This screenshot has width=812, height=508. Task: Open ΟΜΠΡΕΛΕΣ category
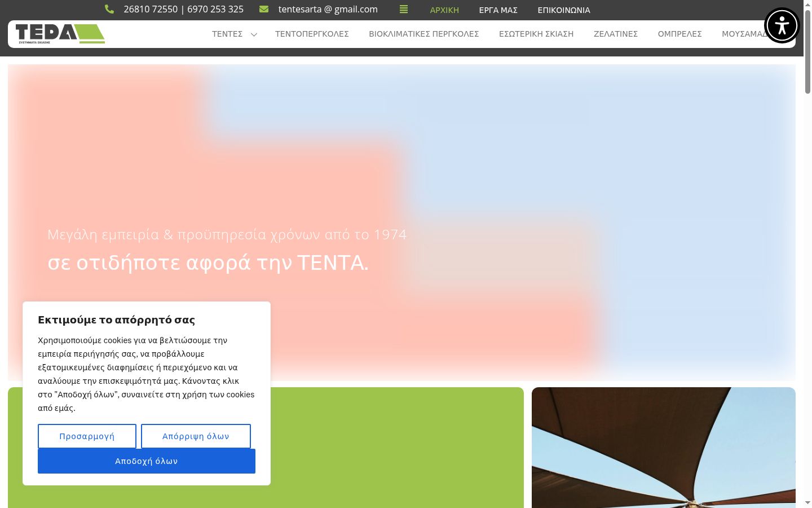click(x=680, y=34)
